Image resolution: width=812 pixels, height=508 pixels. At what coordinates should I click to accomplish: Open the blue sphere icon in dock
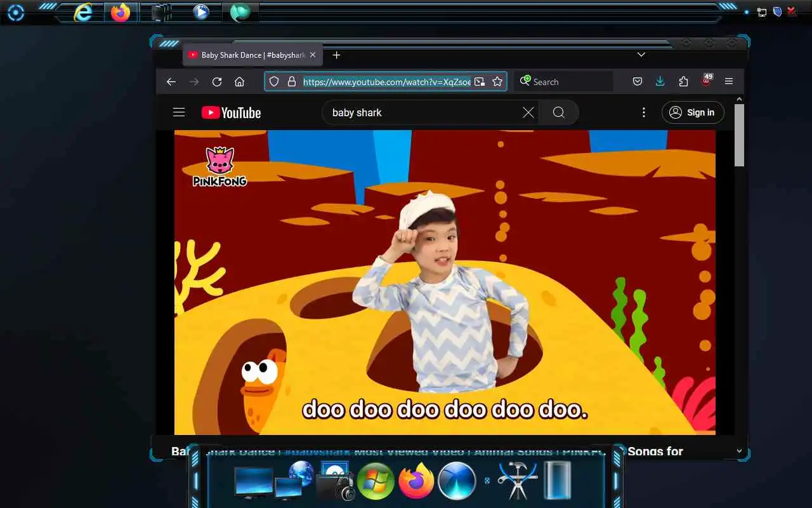click(x=457, y=481)
